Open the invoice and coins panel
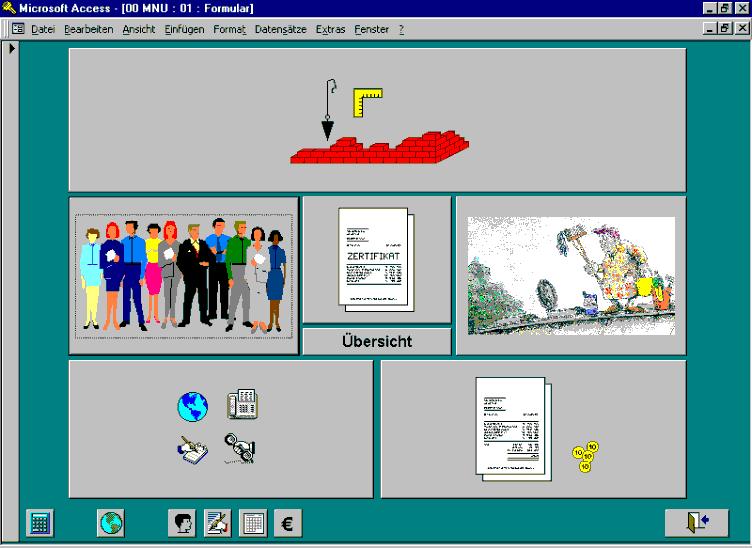 click(533, 429)
